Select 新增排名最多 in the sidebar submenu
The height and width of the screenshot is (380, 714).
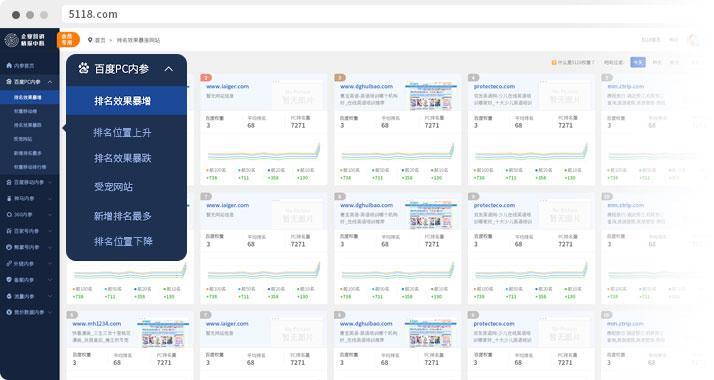point(28,153)
